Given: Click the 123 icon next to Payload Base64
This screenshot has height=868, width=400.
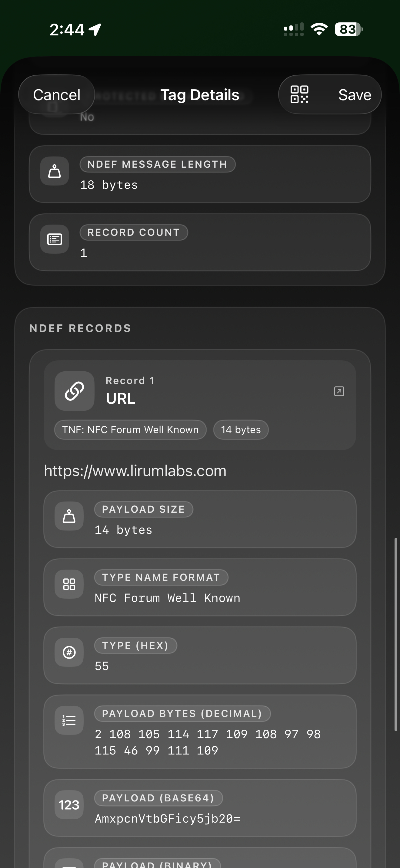Looking at the screenshot, I should (x=68, y=805).
